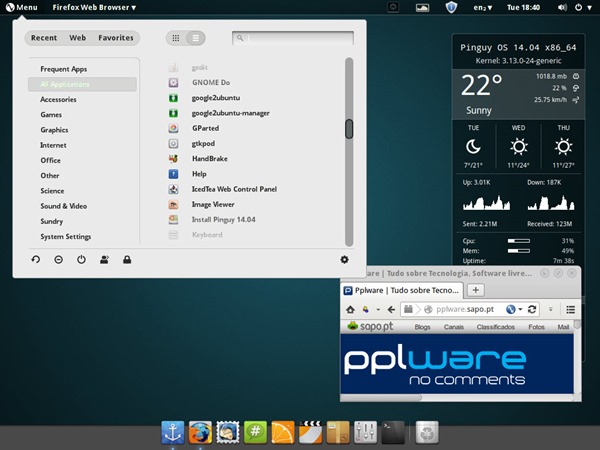Image resolution: width=600 pixels, height=450 pixels.
Task: Click Canais link on sapo bar
Action: tap(454, 327)
